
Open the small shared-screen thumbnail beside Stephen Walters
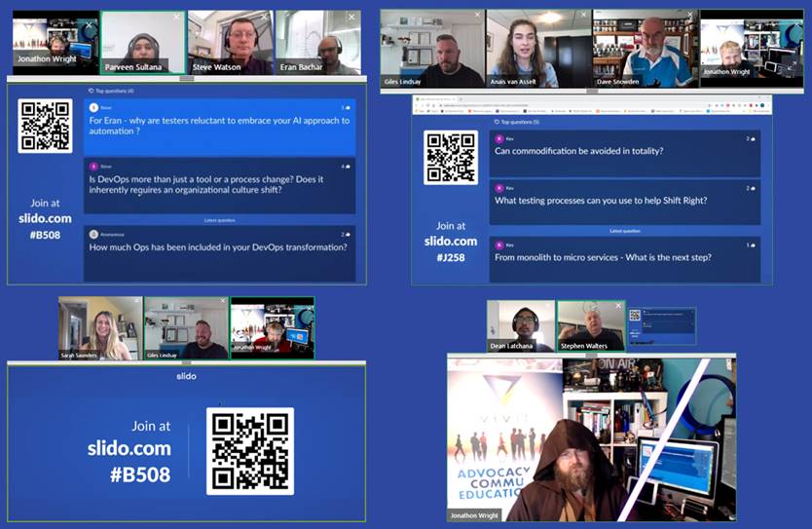[x=662, y=326]
